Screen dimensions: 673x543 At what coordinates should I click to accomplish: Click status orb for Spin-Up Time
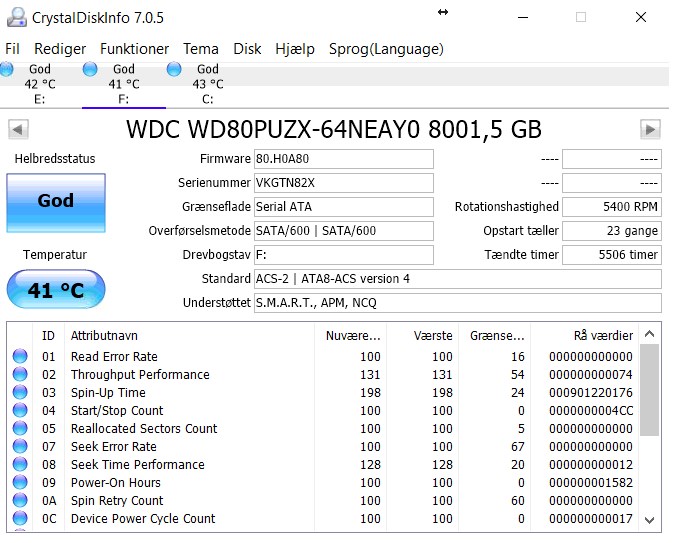(20, 392)
